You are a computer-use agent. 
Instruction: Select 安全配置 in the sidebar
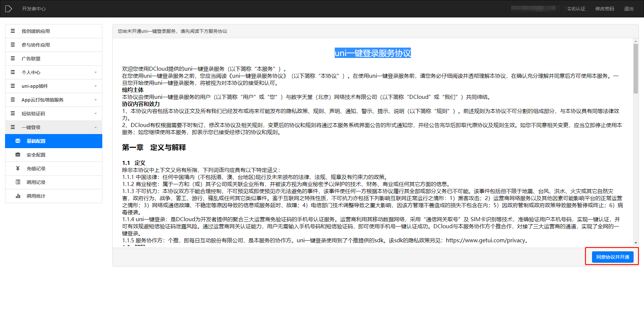coord(36,155)
